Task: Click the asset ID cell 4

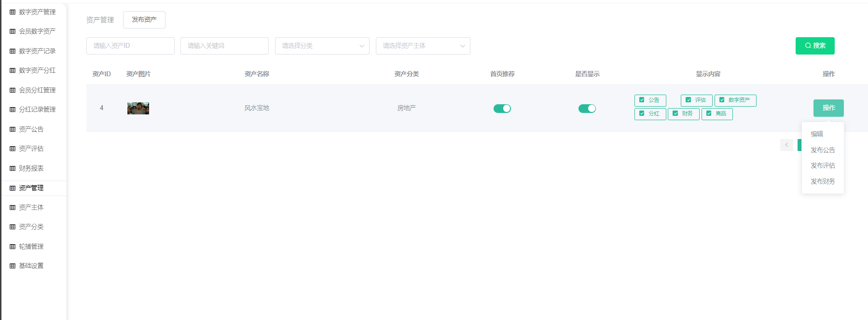Action: pos(101,108)
